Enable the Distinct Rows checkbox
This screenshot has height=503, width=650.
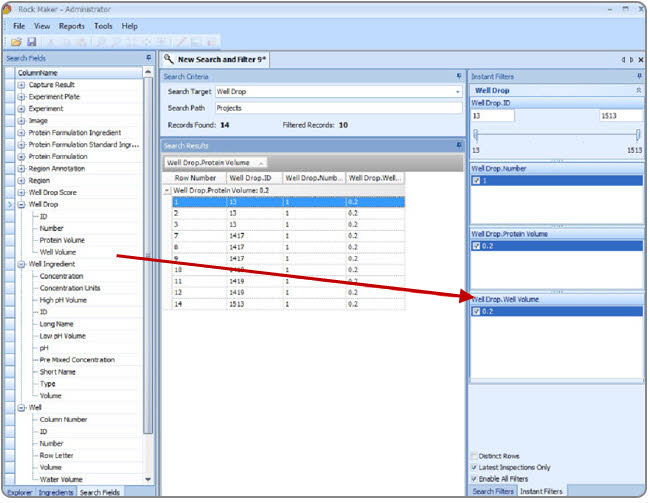(474, 456)
